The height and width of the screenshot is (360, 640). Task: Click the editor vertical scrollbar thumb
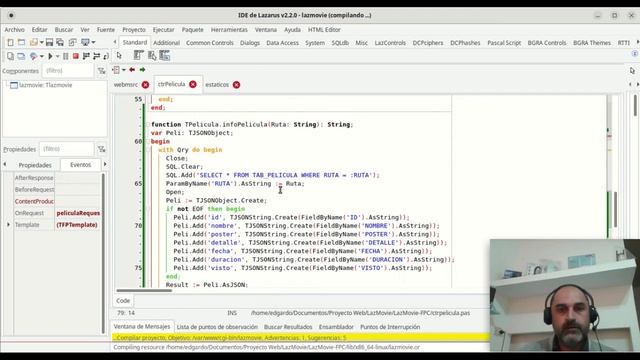pyautogui.click(x=616, y=209)
